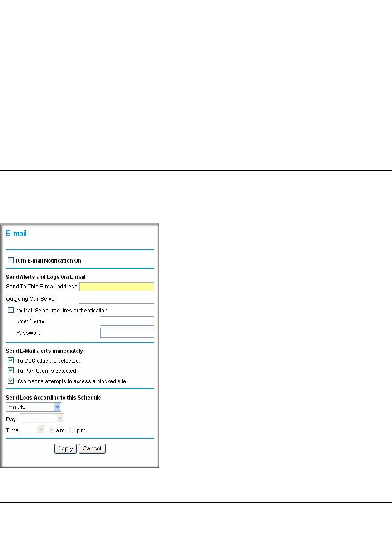Click the Cancel button
Viewport: 392px width, 537px height.
[92, 449]
